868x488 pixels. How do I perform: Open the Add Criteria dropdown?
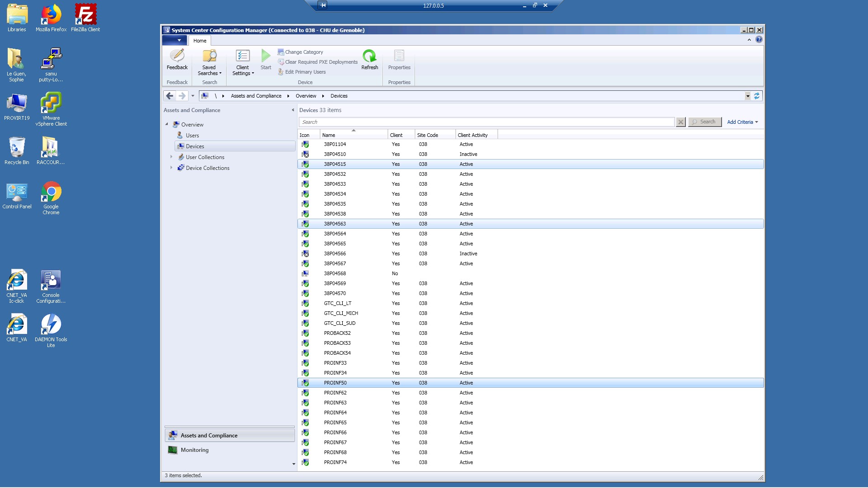[x=742, y=122]
